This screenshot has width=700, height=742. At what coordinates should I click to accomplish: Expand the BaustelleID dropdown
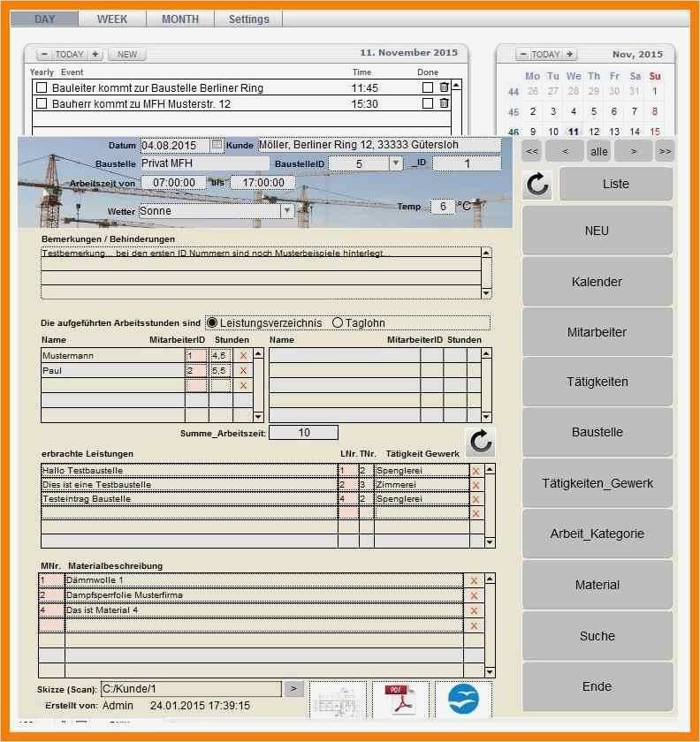pyautogui.click(x=395, y=163)
